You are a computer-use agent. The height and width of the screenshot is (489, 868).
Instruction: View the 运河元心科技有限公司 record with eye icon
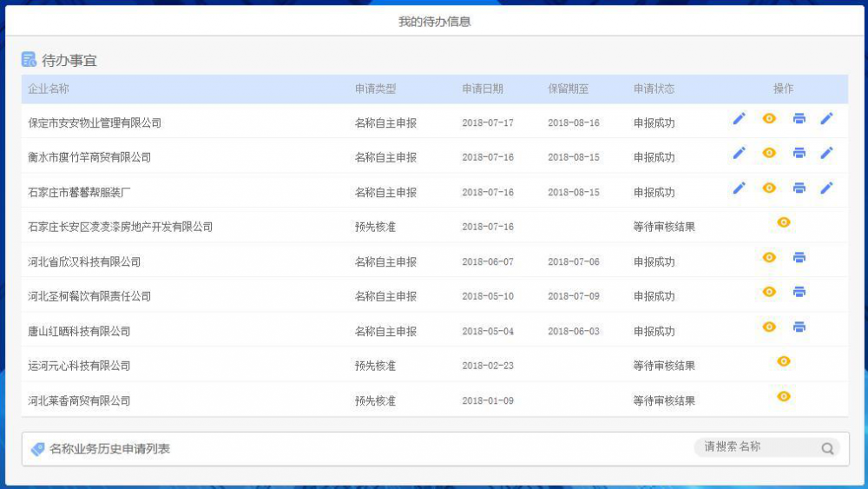784,362
